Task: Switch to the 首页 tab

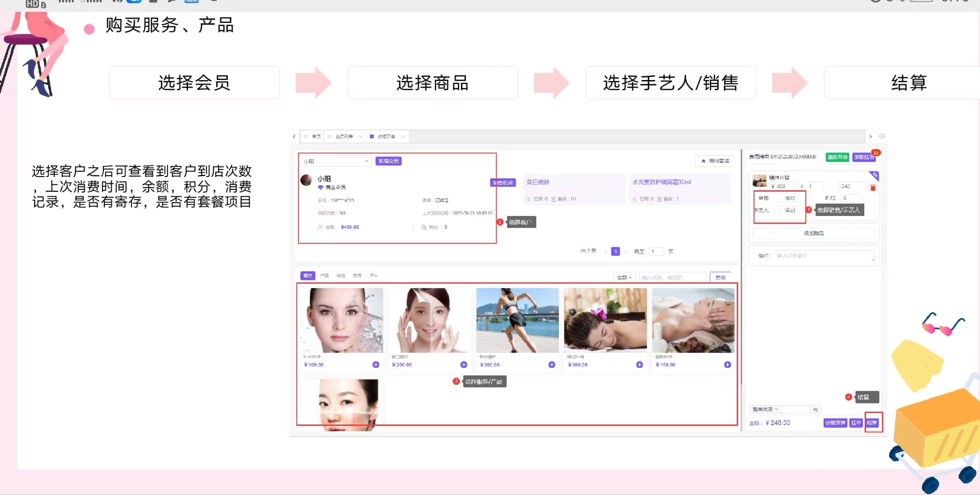Action: pos(313,136)
